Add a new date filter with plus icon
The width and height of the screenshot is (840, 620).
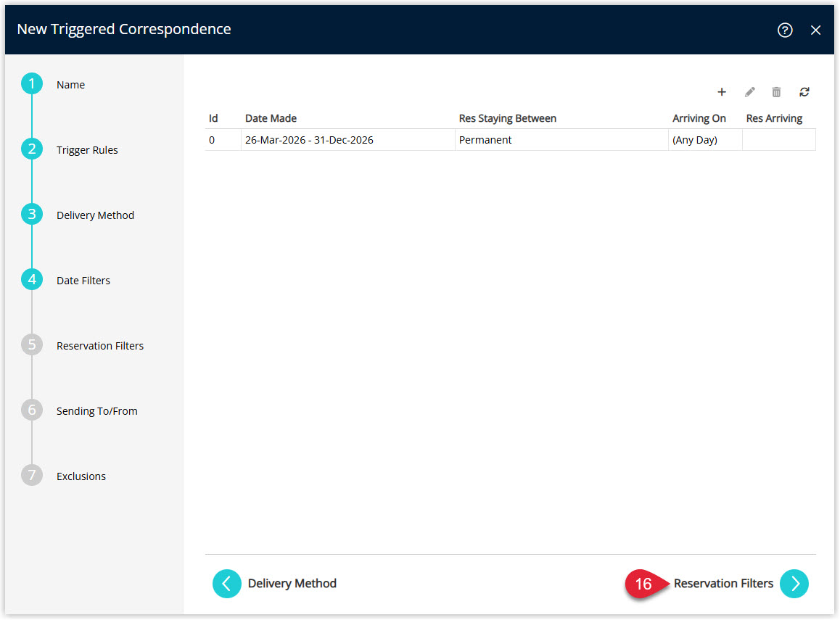tap(722, 92)
